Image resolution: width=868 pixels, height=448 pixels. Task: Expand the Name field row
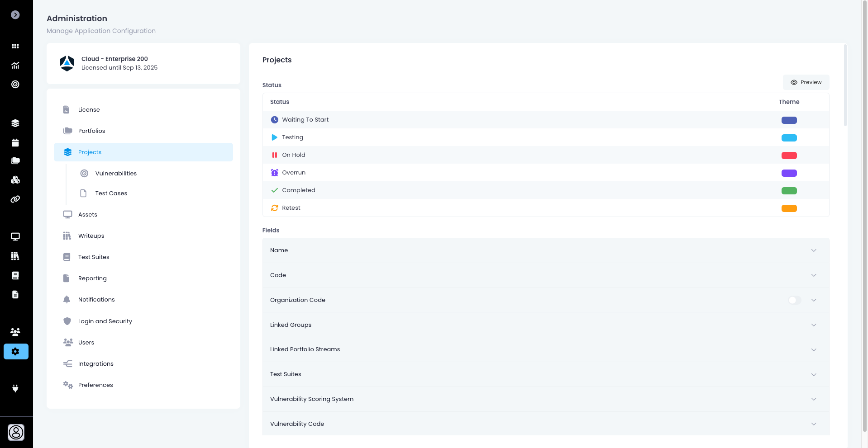813,250
